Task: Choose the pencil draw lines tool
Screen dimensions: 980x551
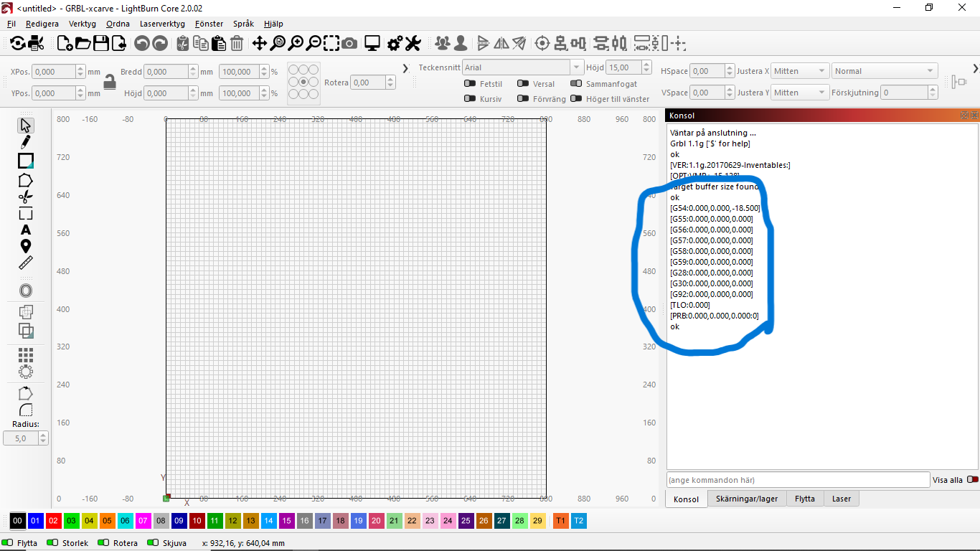Action: pos(26,142)
